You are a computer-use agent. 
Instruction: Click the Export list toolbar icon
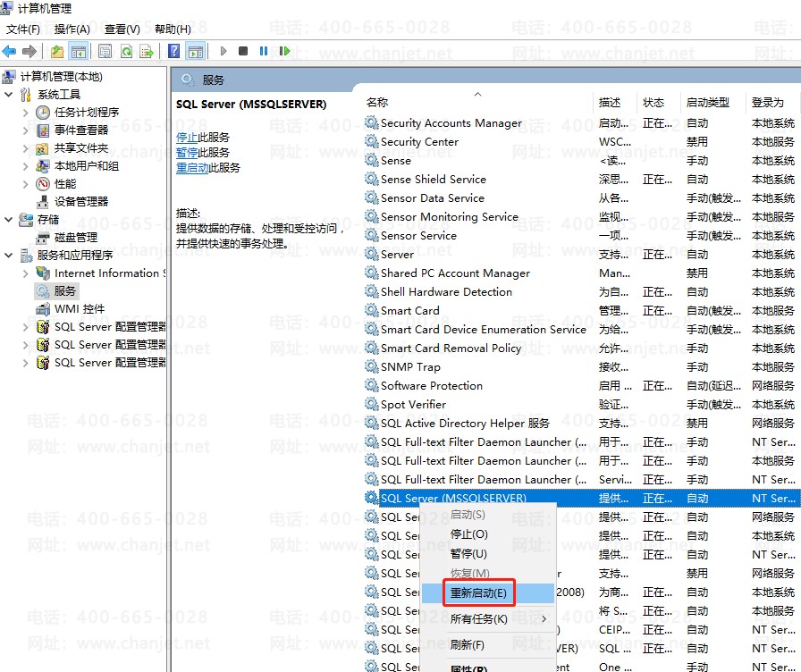tap(147, 51)
